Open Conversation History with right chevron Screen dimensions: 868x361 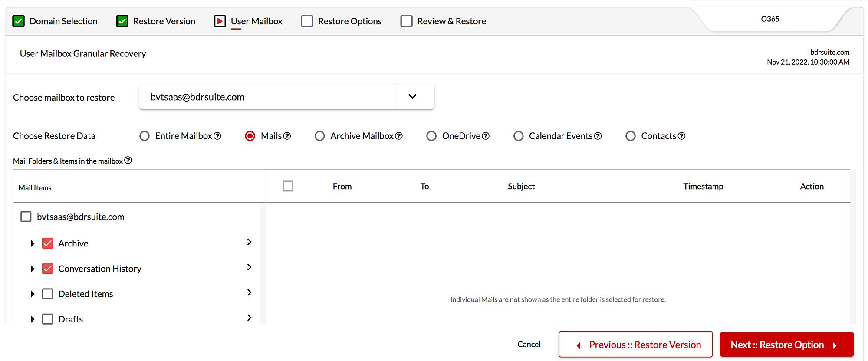click(249, 267)
